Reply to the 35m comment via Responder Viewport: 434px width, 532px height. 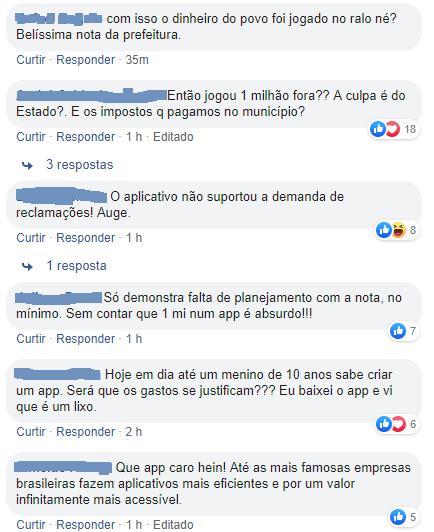pyautogui.click(x=86, y=60)
